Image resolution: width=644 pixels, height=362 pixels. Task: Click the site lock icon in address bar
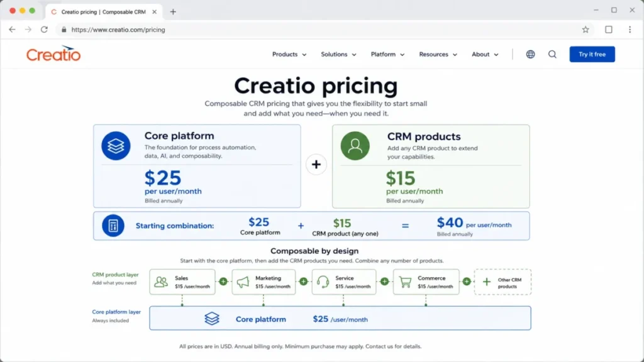point(64,30)
